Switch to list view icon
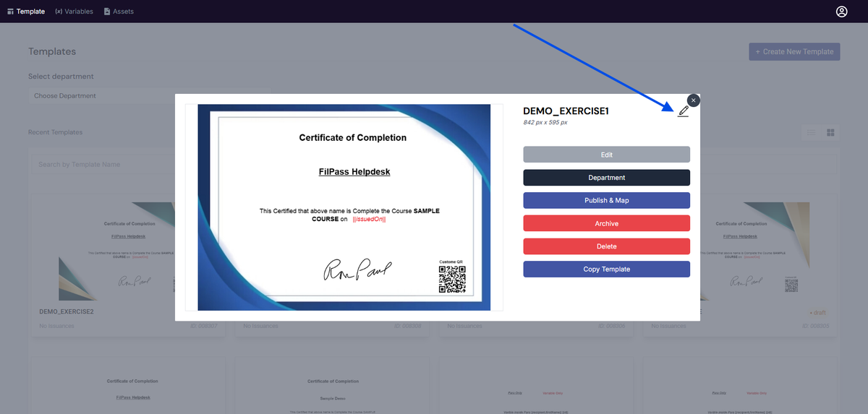 coord(812,132)
